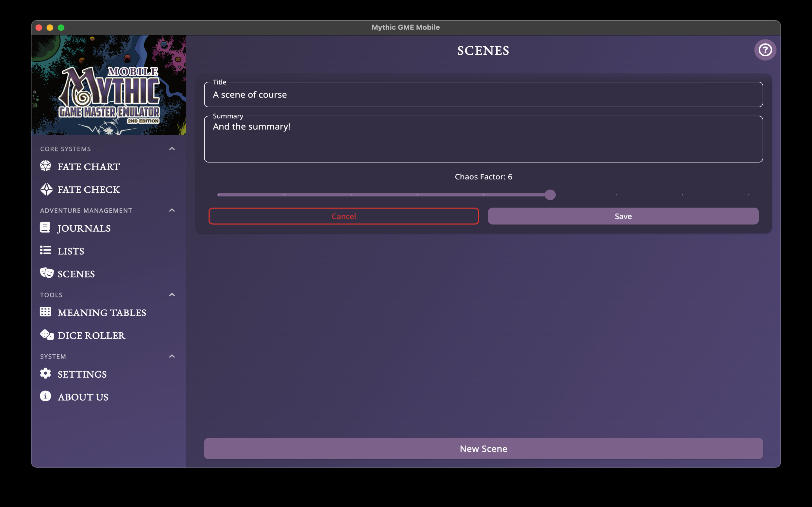The height and width of the screenshot is (507, 812).
Task: Collapse the Adventure Management section
Action: (x=172, y=210)
